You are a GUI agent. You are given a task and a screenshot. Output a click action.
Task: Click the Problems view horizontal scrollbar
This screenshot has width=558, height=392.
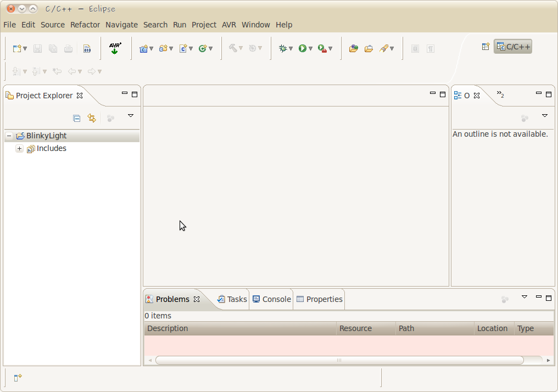339,360
